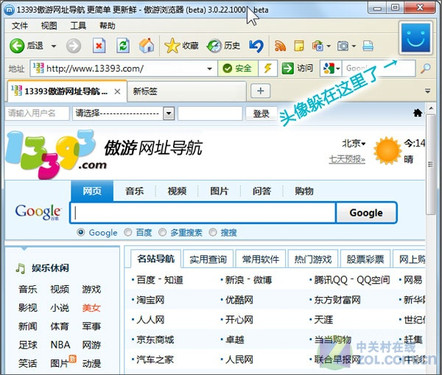Click the Google search engine icon

tap(328, 68)
